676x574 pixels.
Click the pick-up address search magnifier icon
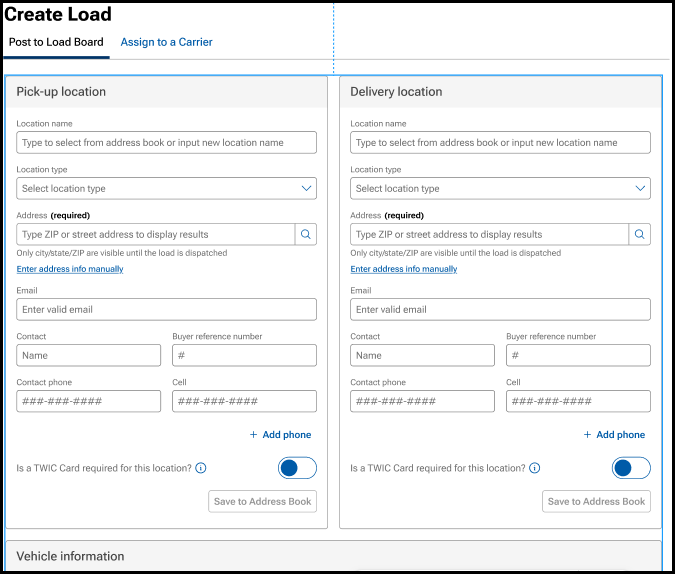306,234
